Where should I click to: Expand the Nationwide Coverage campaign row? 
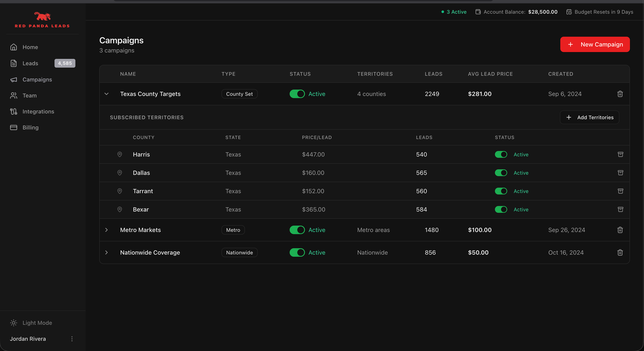pos(107,253)
